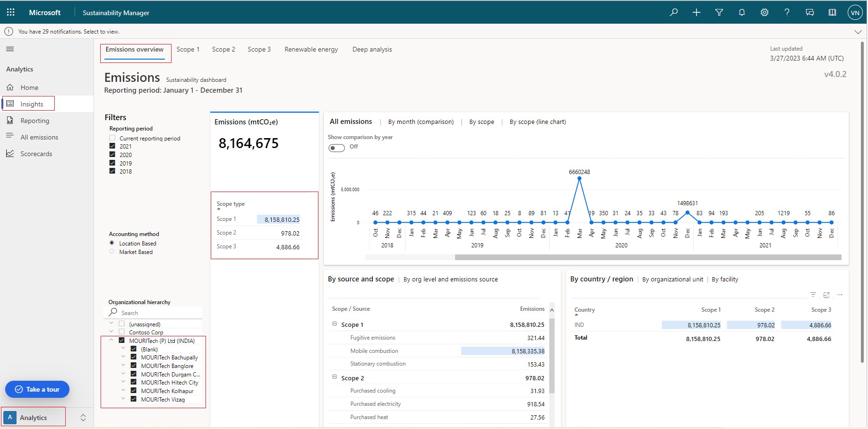Image resolution: width=868 pixels, height=429 pixels.
Task: Collapse the Scope 1 row in source table
Action: (335, 324)
